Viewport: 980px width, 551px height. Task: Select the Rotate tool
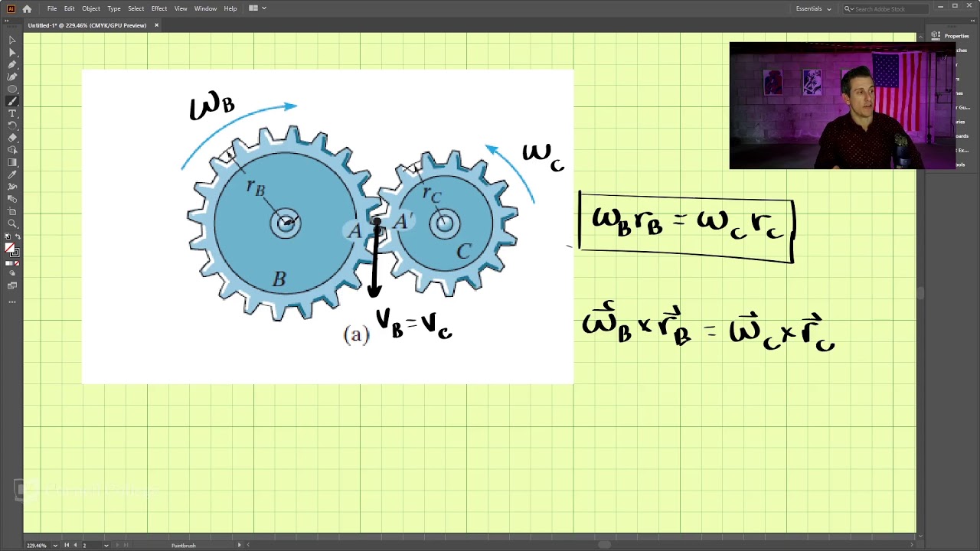[12, 126]
